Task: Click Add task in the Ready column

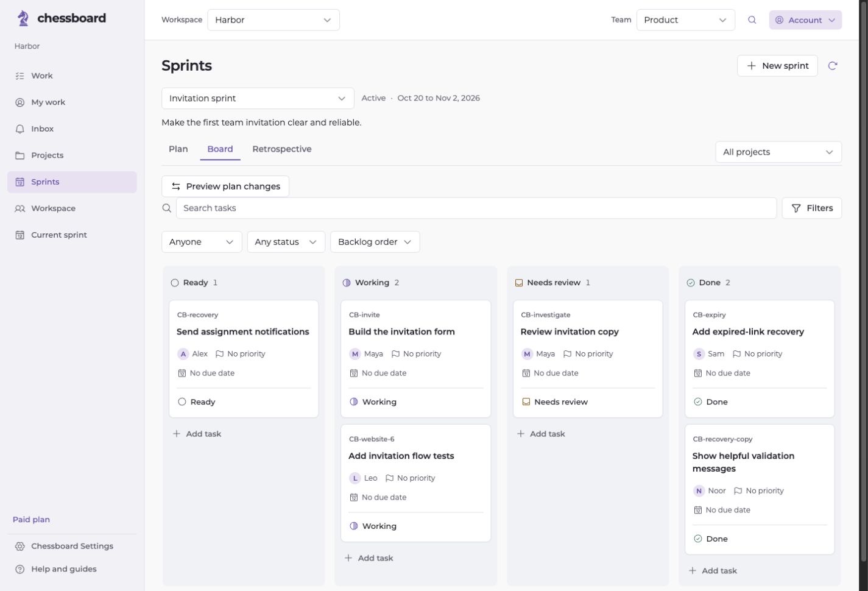Action: tap(197, 434)
